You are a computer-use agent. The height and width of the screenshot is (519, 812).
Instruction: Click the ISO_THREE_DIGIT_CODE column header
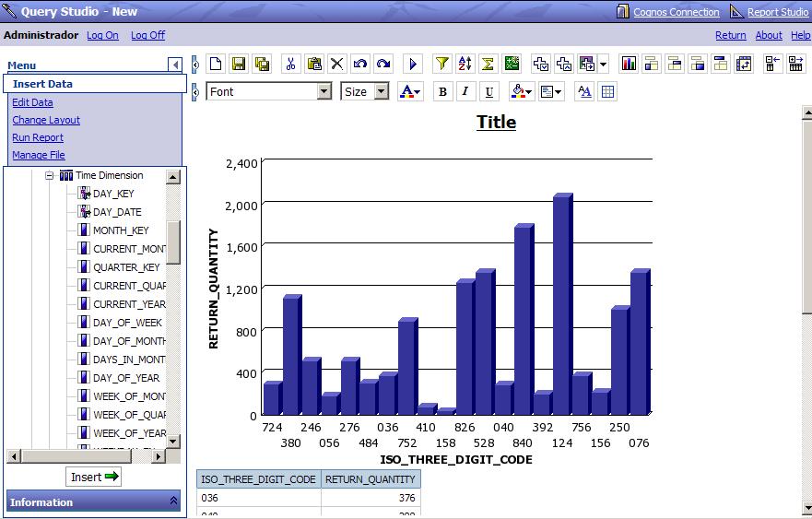[x=258, y=479]
